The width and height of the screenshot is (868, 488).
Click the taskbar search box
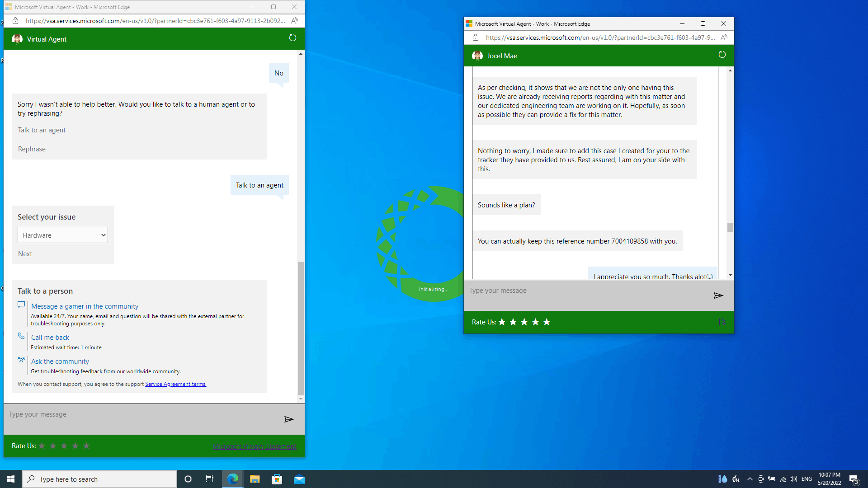99,479
